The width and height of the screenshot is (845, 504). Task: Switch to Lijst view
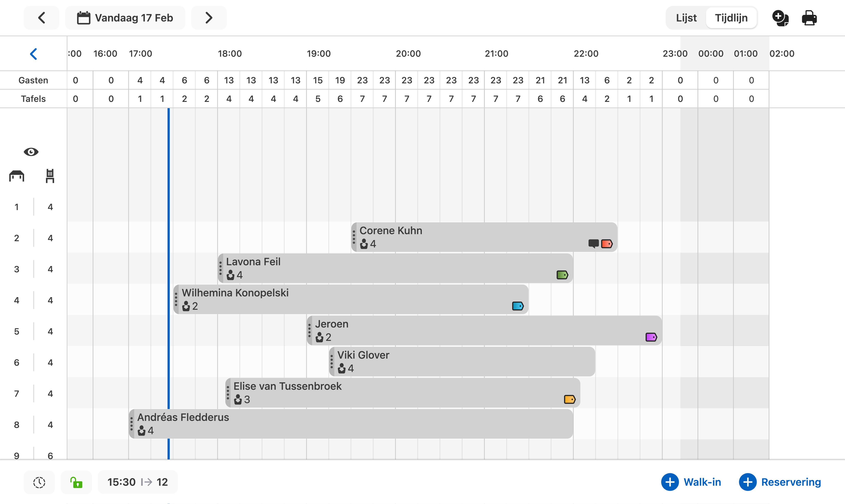[x=686, y=18]
